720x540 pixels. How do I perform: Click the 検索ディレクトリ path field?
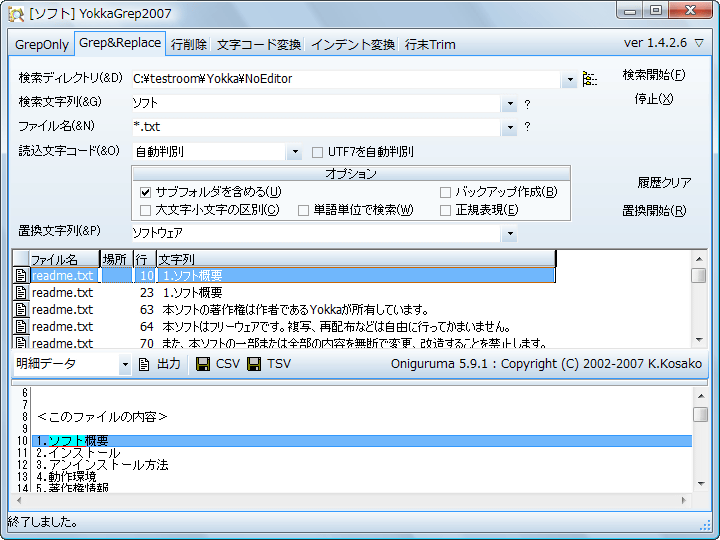[x=345, y=79]
